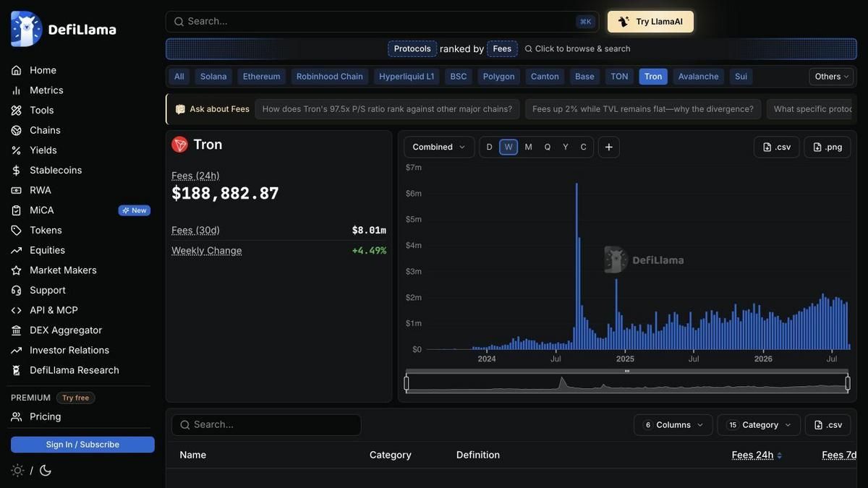This screenshot has height=488, width=868.
Task: Open Stablecoins dollar icon
Action: click(17, 171)
